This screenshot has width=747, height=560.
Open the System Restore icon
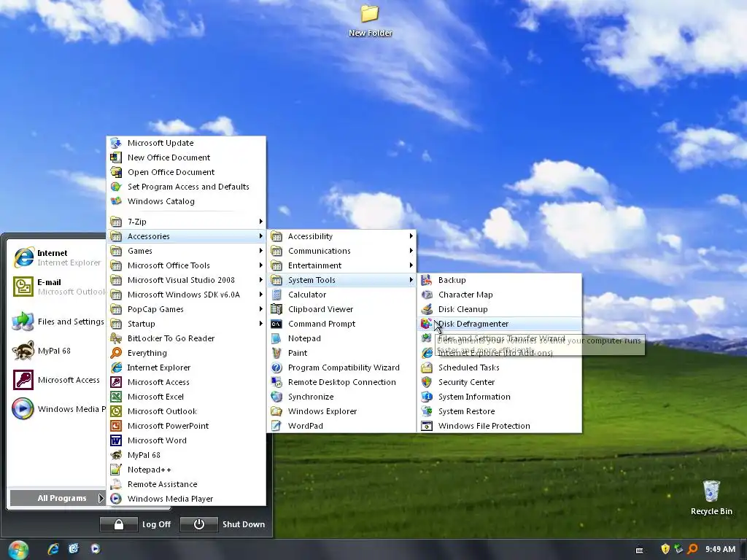(x=427, y=411)
